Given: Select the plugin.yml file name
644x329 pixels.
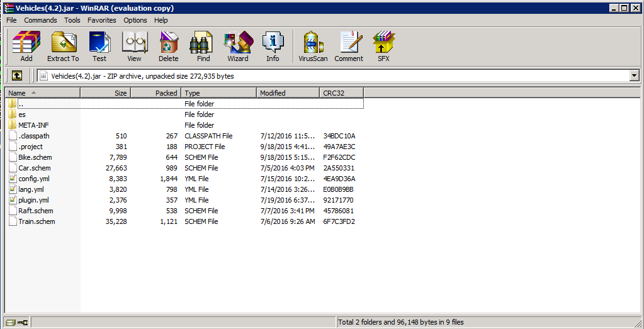Looking at the screenshot, I should tap(33, 200).
